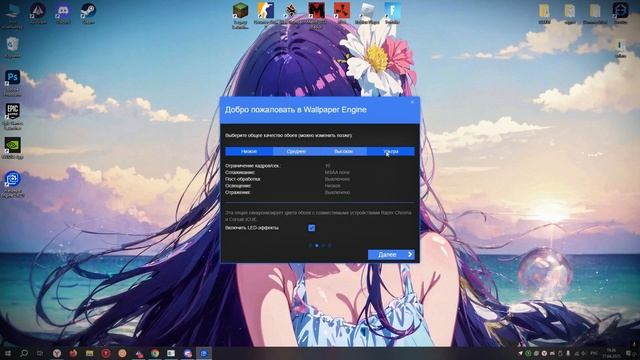
Task: Click the Wallpaper Engine taskbar icon
Action: coord(204,353)
